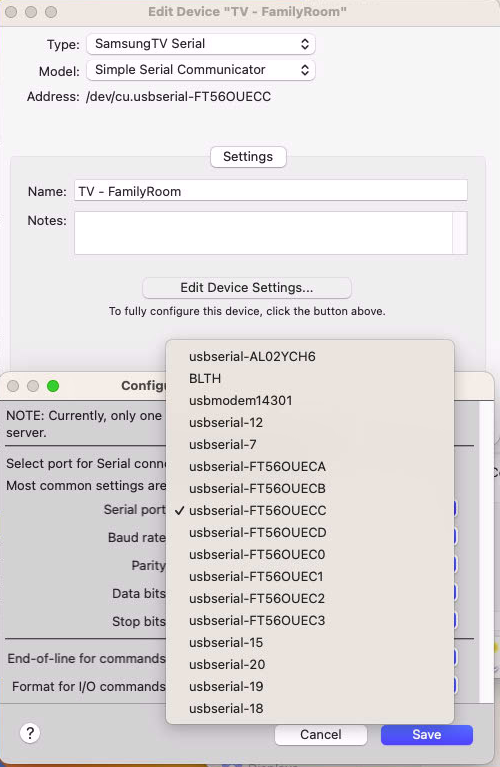Choose usbserial-FT56OUECD port
Screen dimensions: 500x767
point(310,533)
